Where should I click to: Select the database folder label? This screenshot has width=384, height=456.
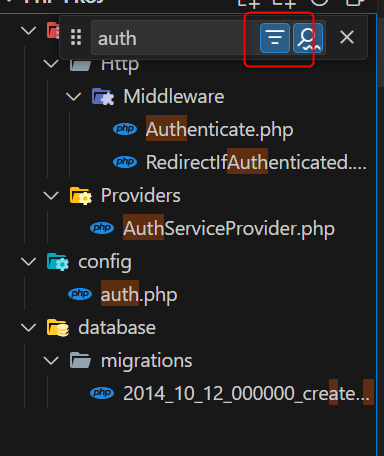coord(117,328)
